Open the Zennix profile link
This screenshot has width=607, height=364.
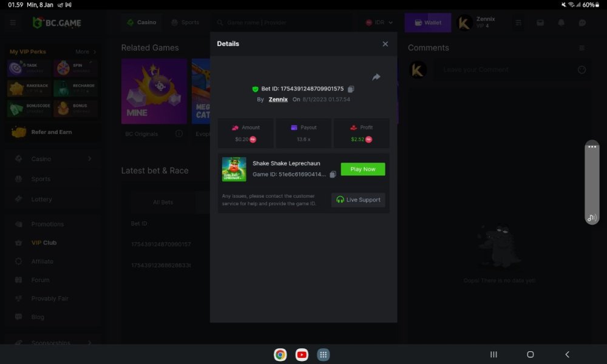tap(277, 99)
